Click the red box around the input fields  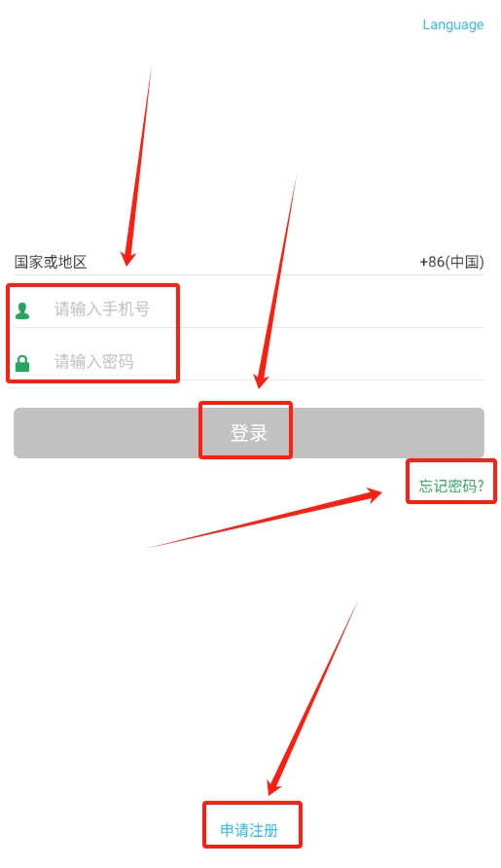pos(93,333)
